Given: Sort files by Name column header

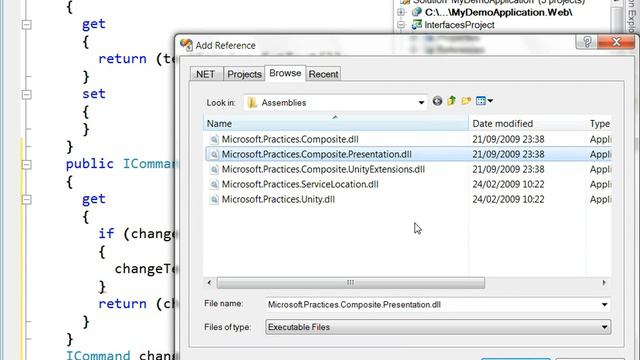Looking at the screenshot, I should click(x=336, y=123).
